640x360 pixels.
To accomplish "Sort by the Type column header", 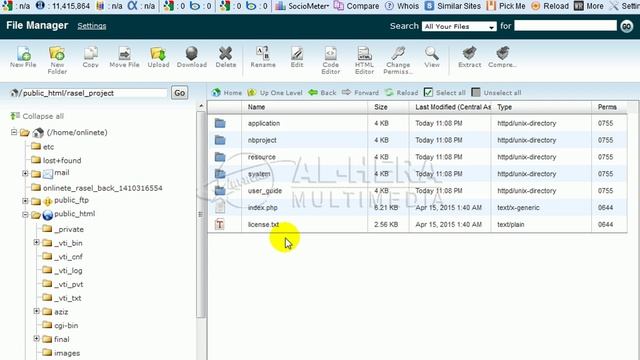I will 542,107.
